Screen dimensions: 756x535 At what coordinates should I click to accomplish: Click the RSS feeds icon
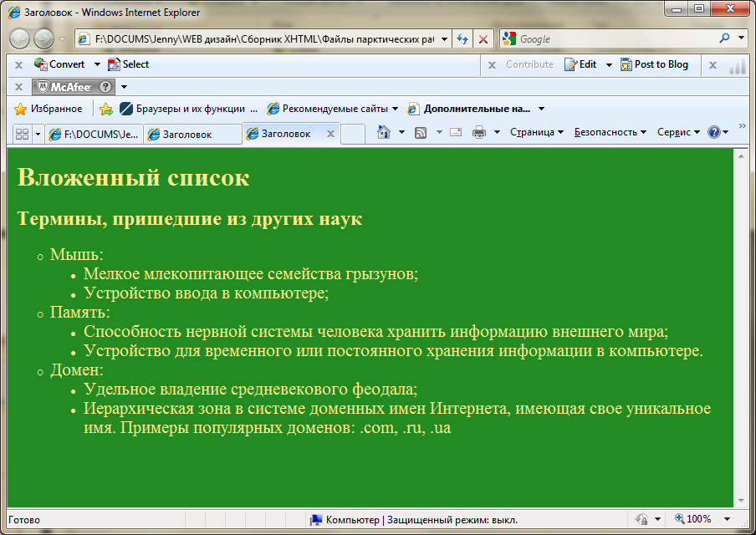[x=421, y=132]
